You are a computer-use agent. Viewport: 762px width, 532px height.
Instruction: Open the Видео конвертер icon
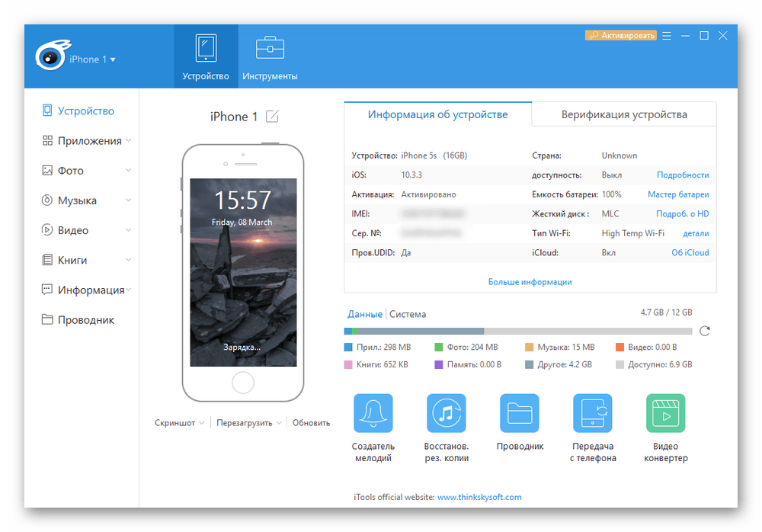pyautogui.click(x=666, y=413)
